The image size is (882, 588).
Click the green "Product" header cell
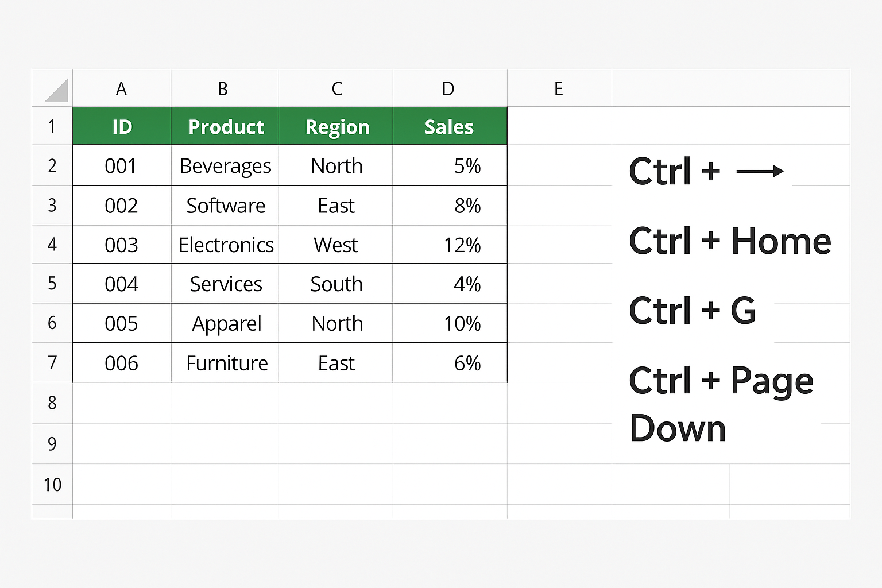click(x=225, y=126)
